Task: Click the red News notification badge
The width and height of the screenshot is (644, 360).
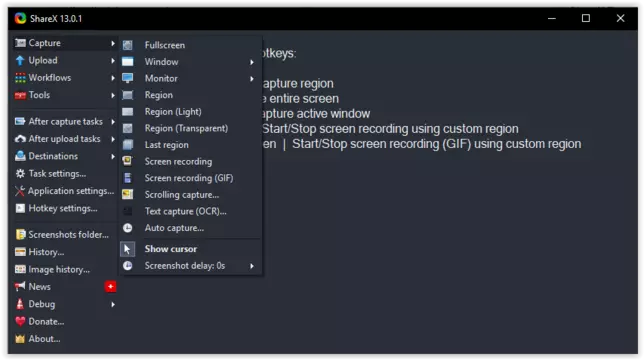Action: 110,287
